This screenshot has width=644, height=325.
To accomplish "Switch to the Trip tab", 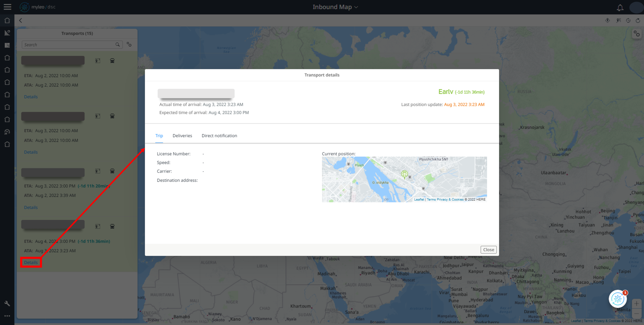I will point(159,136).
